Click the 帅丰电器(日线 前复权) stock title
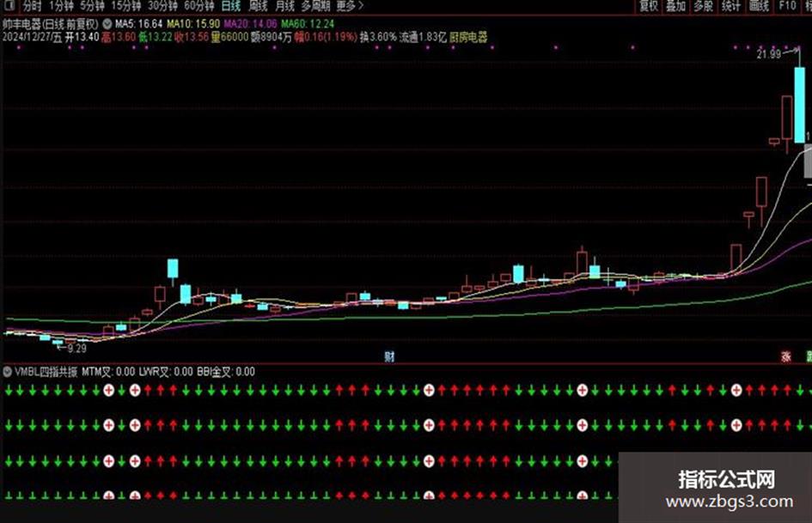 point(50,24)
